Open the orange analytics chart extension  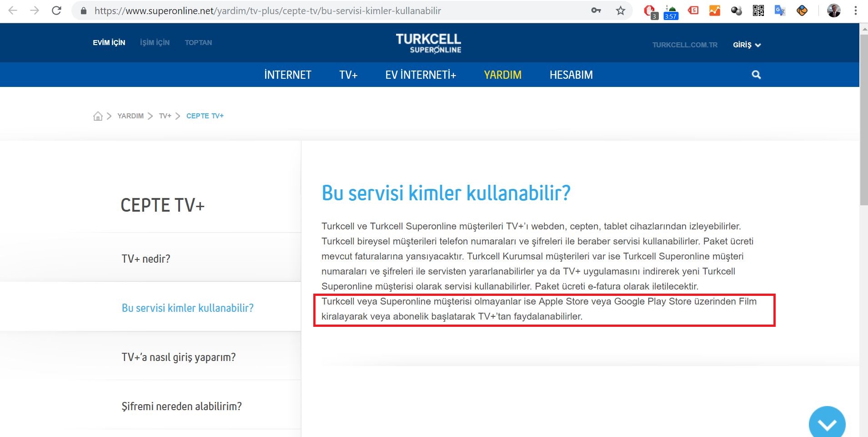point(715,10)
